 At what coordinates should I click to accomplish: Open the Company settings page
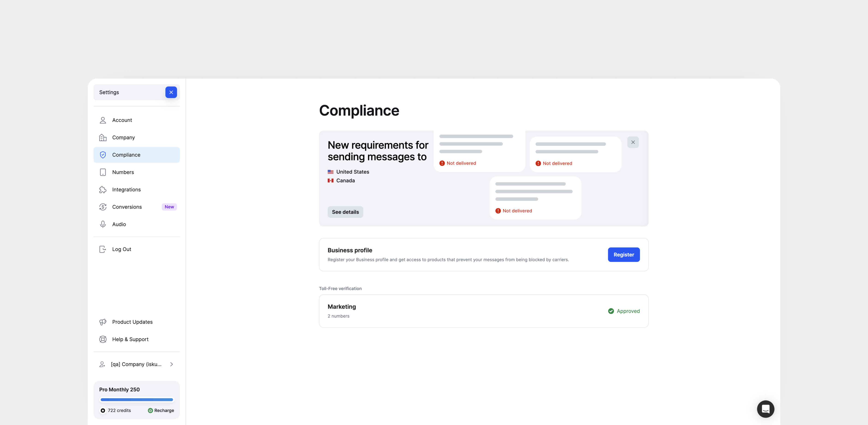pos(136,137)
